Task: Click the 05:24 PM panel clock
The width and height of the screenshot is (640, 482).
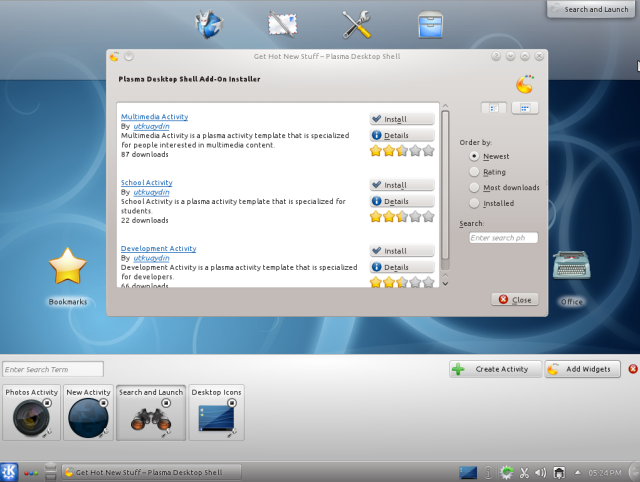Action: coord(604,473)
